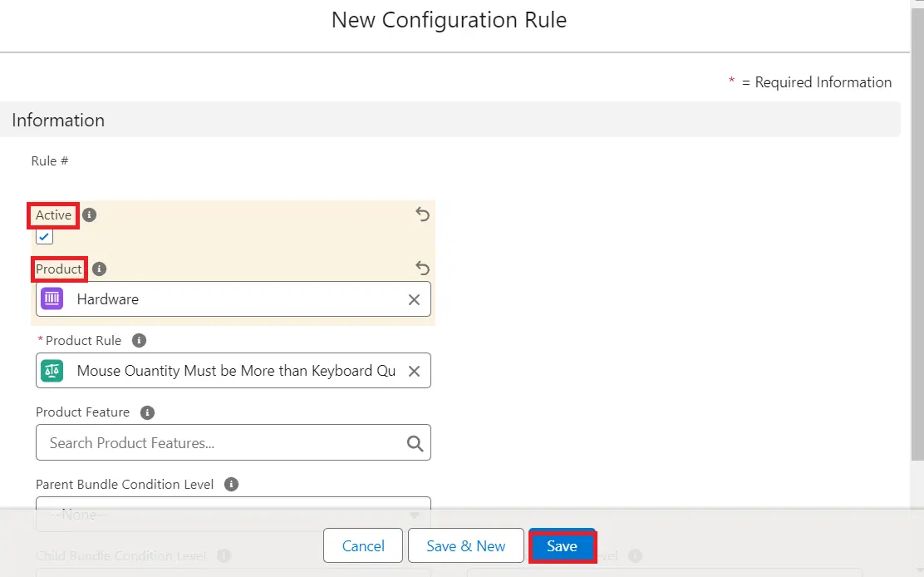
Task: Save the new configuration rule
Action: pyautogui.click(x=562, y=546)
